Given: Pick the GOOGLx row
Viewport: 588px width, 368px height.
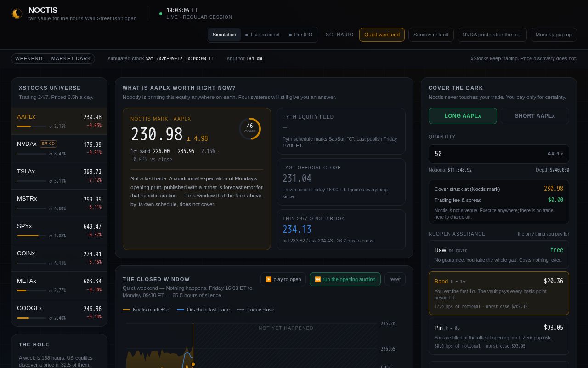Looking at the screenshot, I should coord(59,312).
